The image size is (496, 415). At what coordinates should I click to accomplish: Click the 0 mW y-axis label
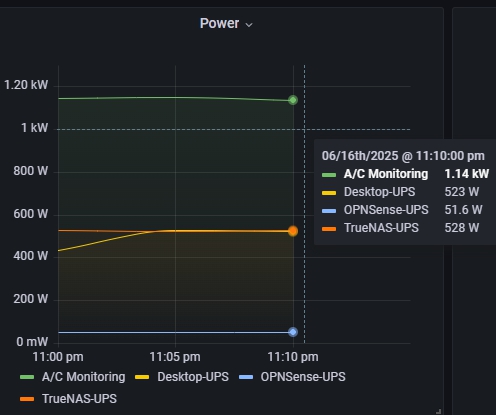(x=32, y=342)
